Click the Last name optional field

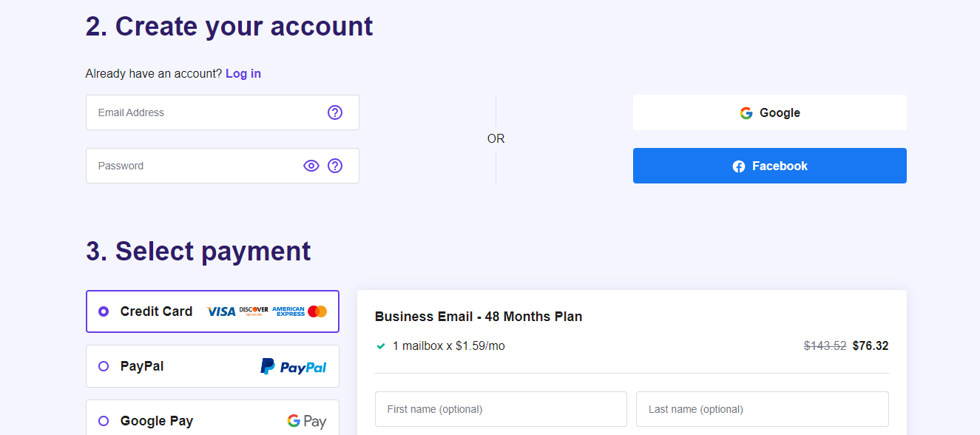click(762, 408)
